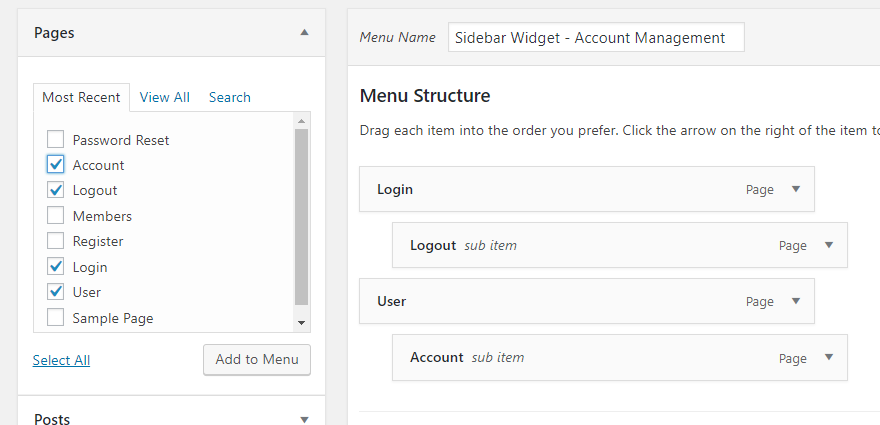The width and height of the screenshot is (880, 425).
Task: Expand the Posts panel arrow
Action: [304, 419]
